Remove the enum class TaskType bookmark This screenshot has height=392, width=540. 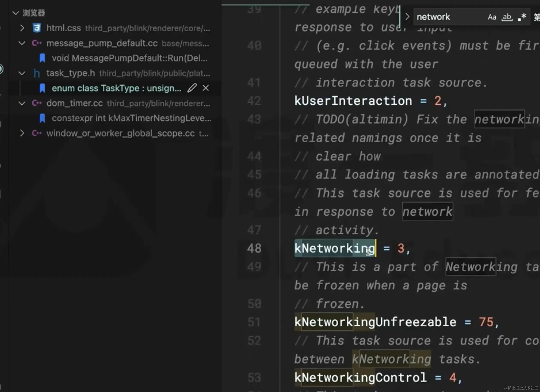click(206, 88)
